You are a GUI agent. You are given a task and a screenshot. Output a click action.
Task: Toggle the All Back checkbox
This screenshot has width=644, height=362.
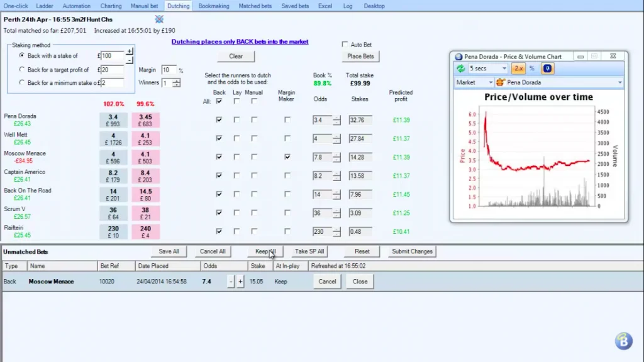coord(219,101)
